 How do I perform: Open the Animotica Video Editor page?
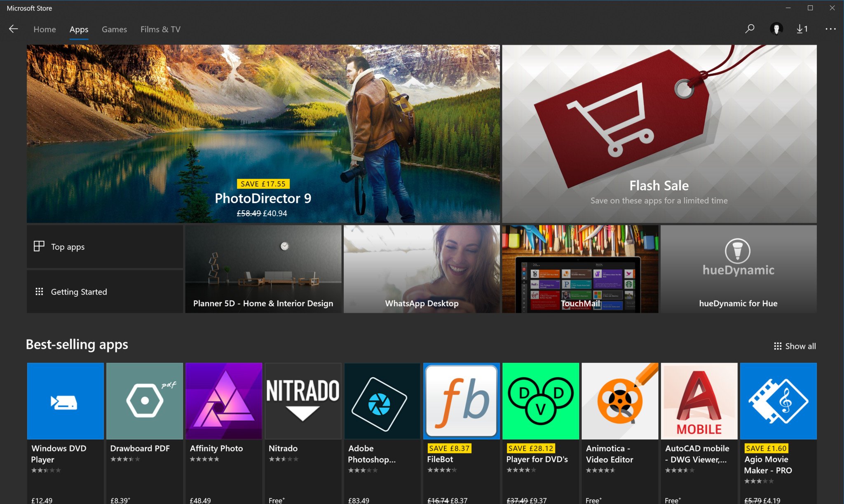coord(620,400)
